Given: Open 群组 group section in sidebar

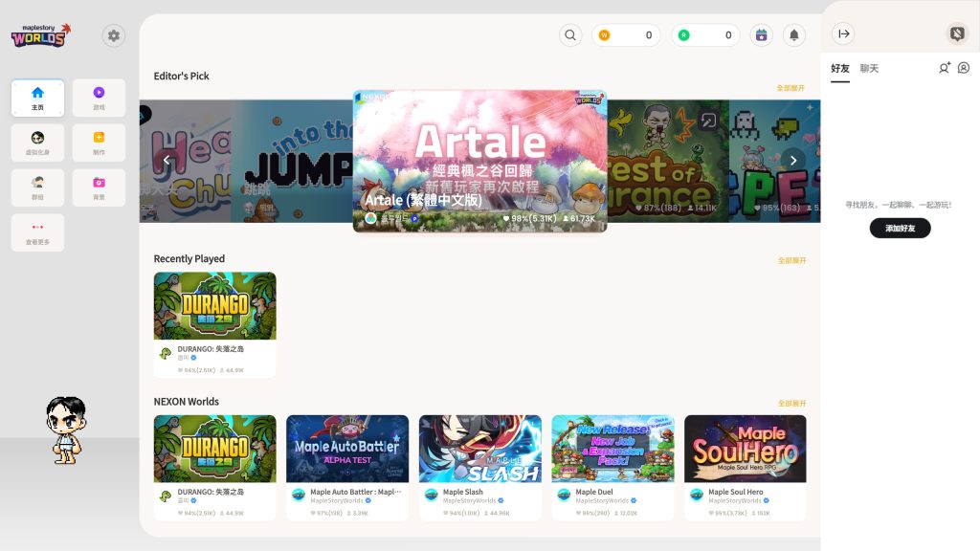Looking at the screenshot, I should tap(37, 188).
